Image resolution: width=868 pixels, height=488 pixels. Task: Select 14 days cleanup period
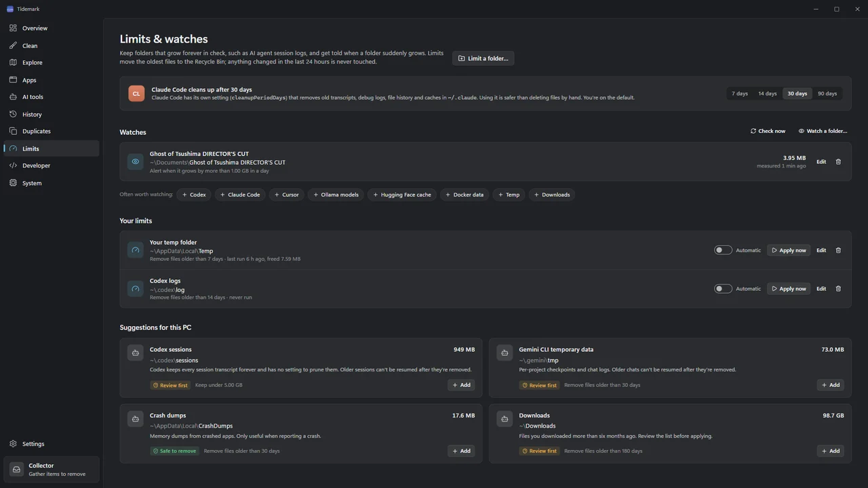click(768, 94)
